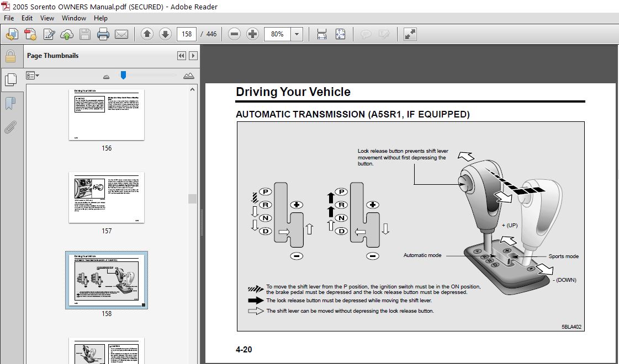The width and height of the screenshot is (619, 364).
Task: Click the Email envelope icon
Action: point(121,34)
